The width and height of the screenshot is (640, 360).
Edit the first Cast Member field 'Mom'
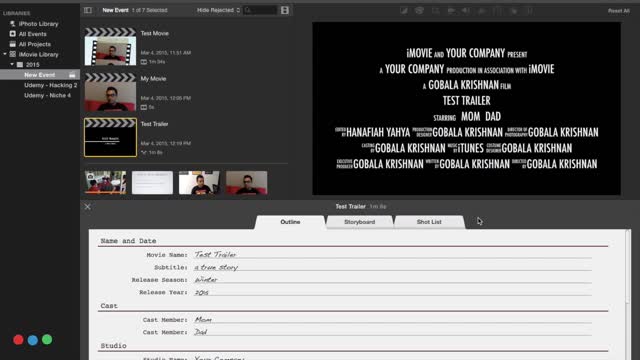pos(393,320)
